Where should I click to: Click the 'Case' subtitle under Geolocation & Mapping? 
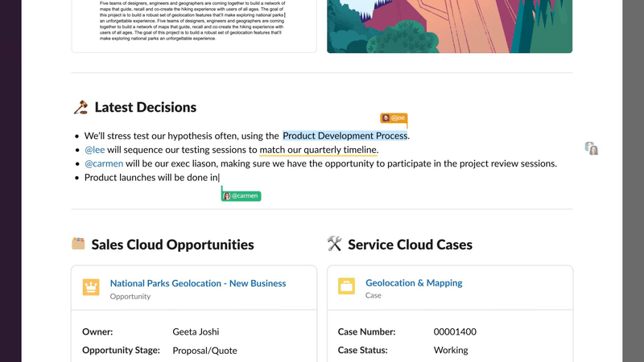pyautogui.click(x=374, y=295)
